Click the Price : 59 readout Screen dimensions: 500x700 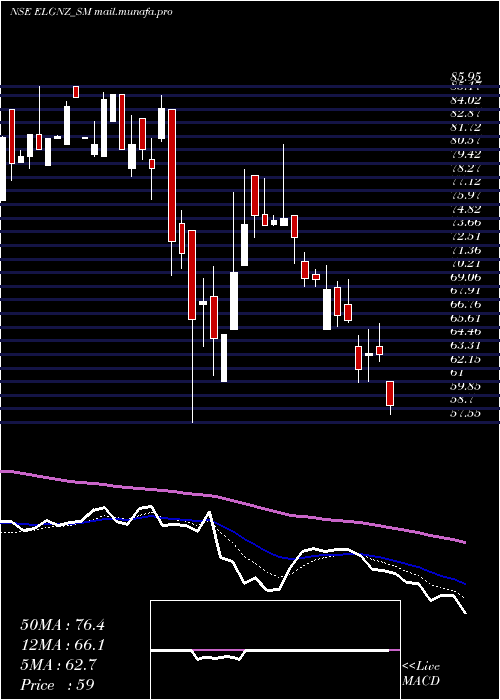pos(57,684)
